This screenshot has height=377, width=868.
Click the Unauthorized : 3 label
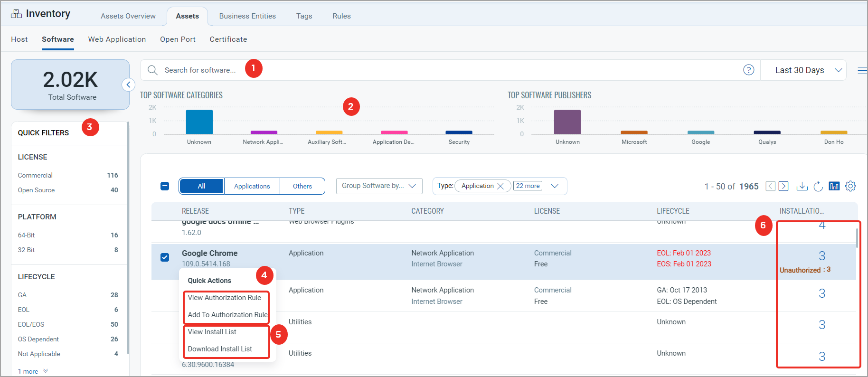click(x=805, y=270)
